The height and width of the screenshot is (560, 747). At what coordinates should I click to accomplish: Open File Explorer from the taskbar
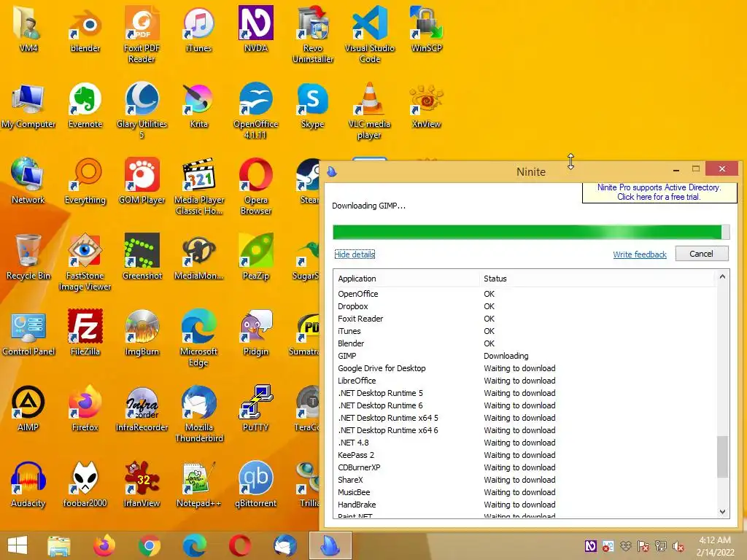pyautogui.click(x=59, y=545)
